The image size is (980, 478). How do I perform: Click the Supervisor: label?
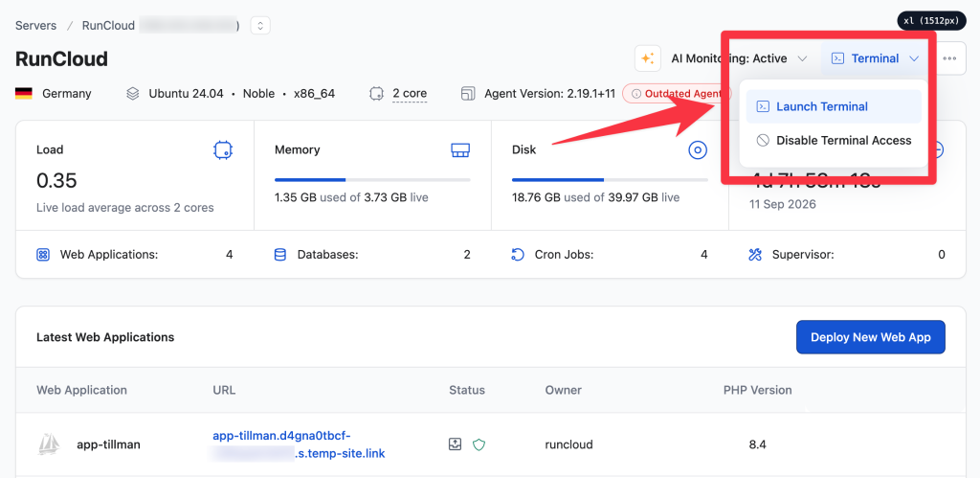point(803,255)
